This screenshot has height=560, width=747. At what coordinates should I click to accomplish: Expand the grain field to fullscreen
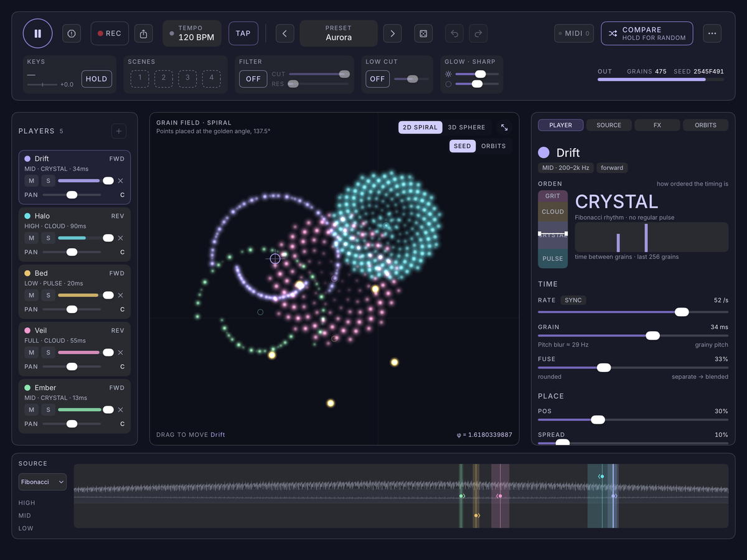tap(504, 128)
